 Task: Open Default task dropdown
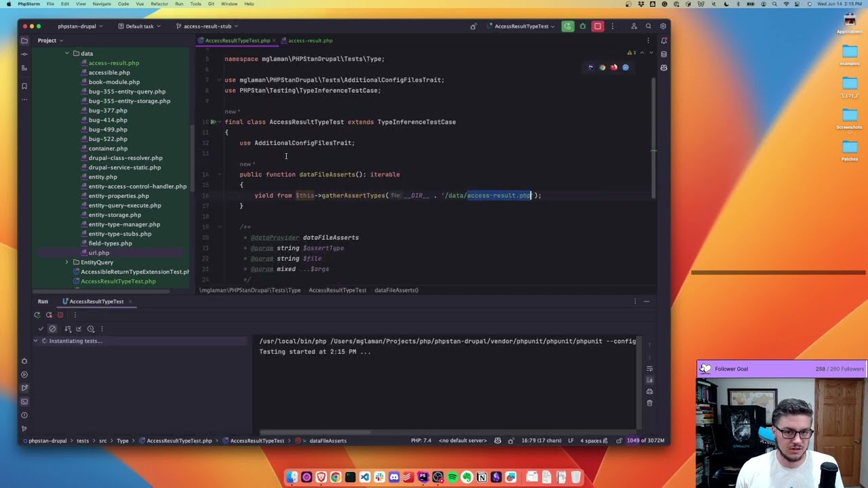[139, 26]
